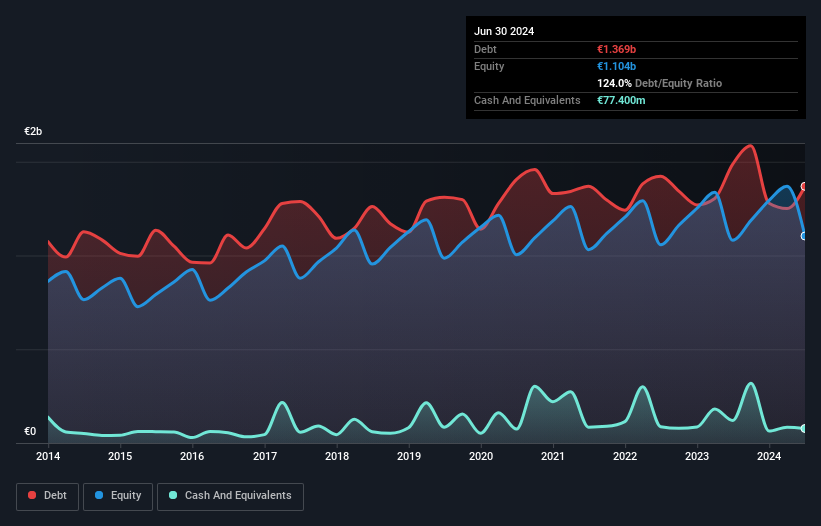Click the €1.104b equity value
This screenshot has height=526, width=821.
click(x=616, y=66)
